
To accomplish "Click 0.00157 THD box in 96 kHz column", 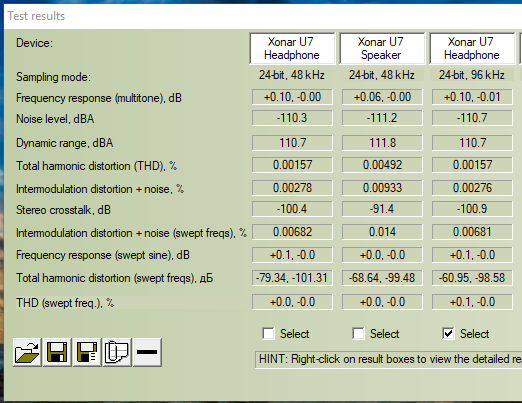I will coord(472,165).
